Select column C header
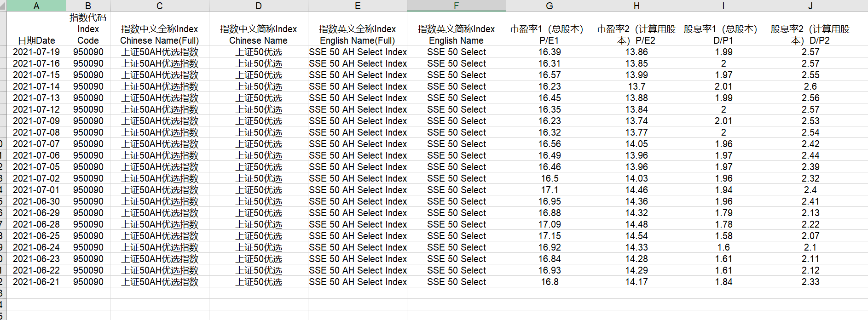 click(x=160, y=6)
